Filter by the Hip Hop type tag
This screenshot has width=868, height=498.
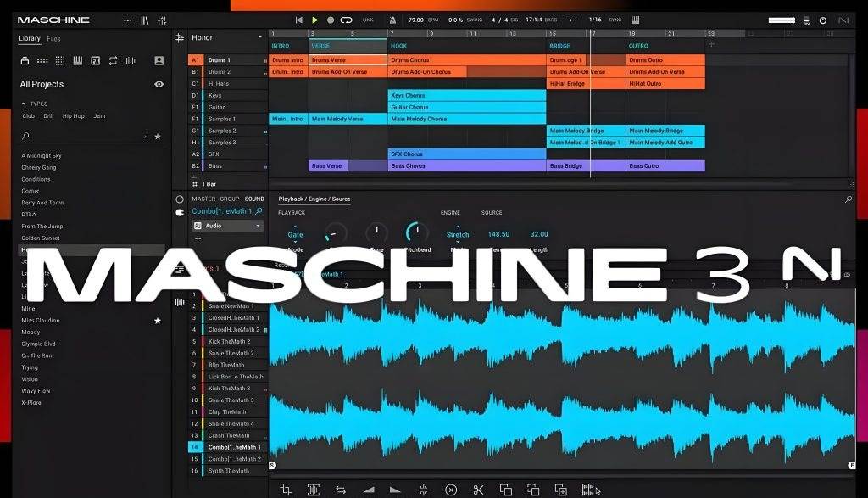(x=74, y=116)
